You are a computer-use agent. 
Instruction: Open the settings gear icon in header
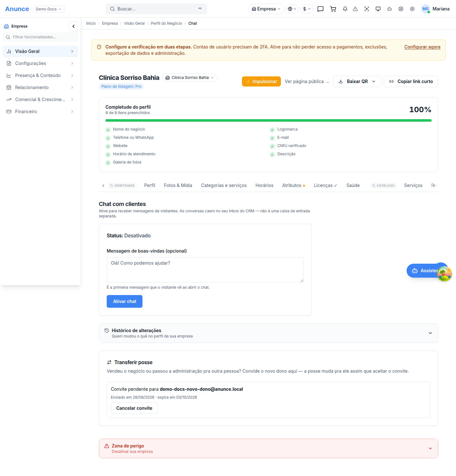(412, 9)
